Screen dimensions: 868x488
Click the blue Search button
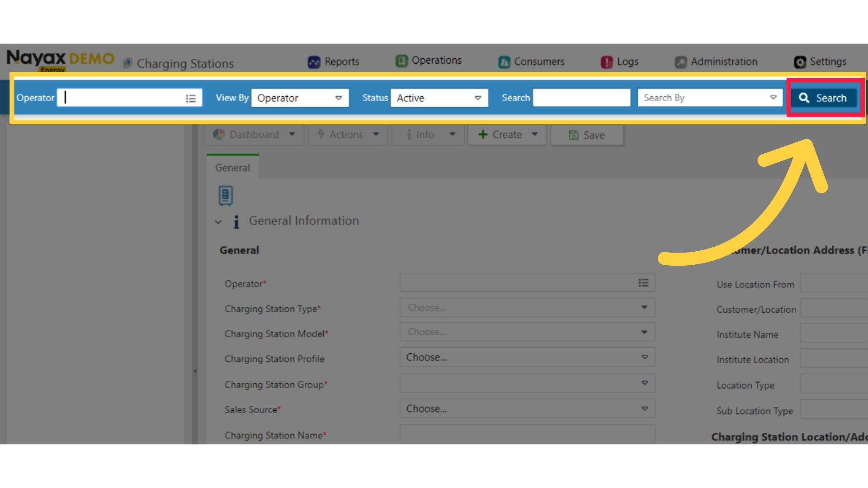[x=824, y=98]
